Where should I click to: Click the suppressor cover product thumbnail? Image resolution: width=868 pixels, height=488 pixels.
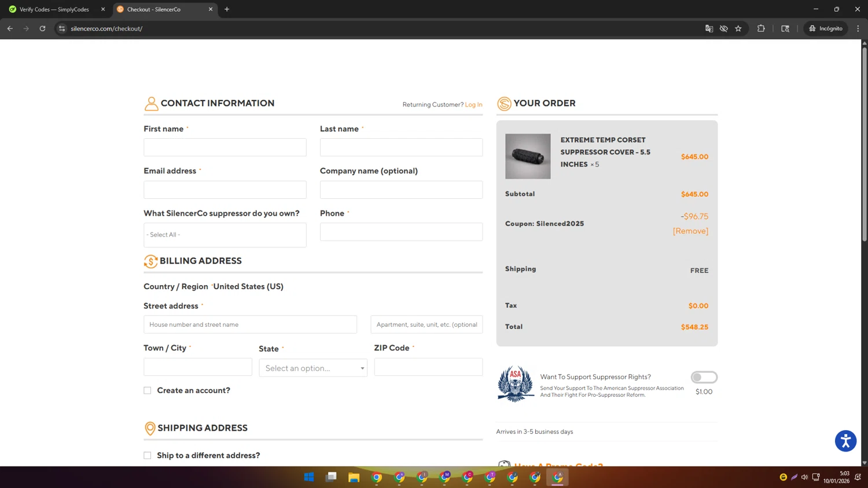[528, 156]
